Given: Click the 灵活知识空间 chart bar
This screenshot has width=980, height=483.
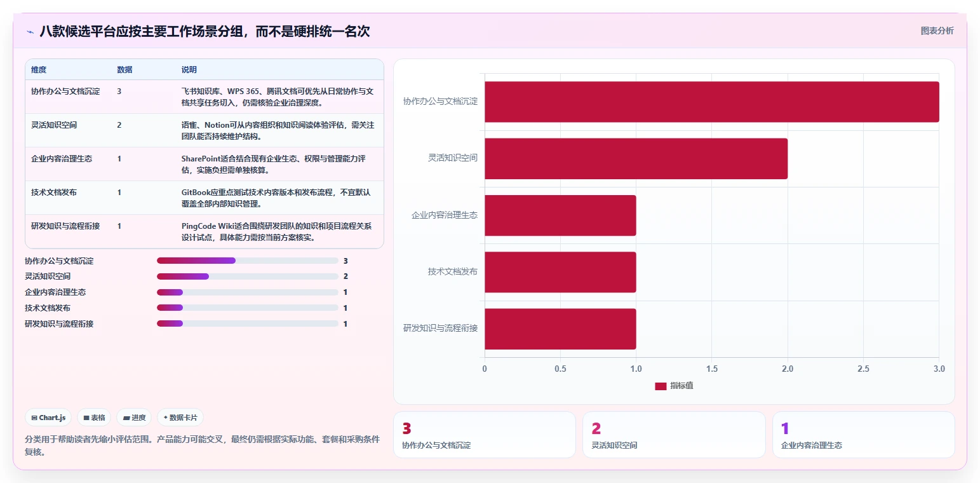Looking at the screenshot, I should [636, 158].
